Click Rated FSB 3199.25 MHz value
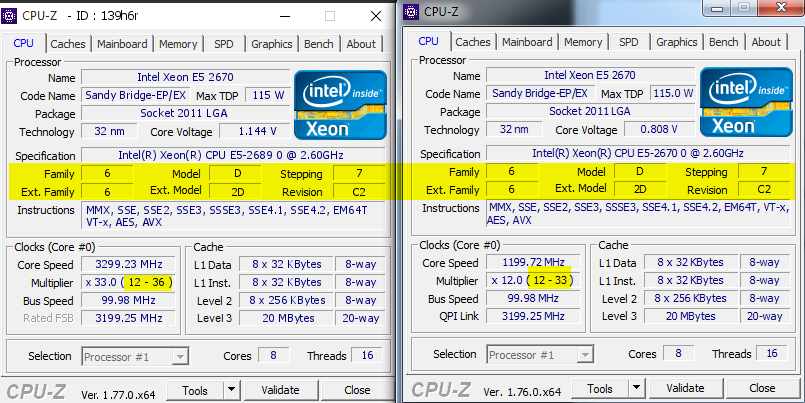The width and height of the screenshot is (805, 403). tap(128, 318)
